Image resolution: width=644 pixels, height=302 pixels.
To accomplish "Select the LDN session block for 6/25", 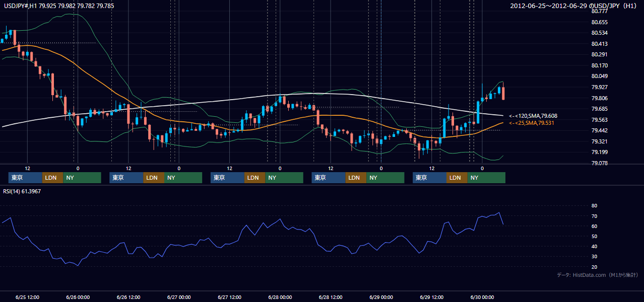I will coord(52,178).
